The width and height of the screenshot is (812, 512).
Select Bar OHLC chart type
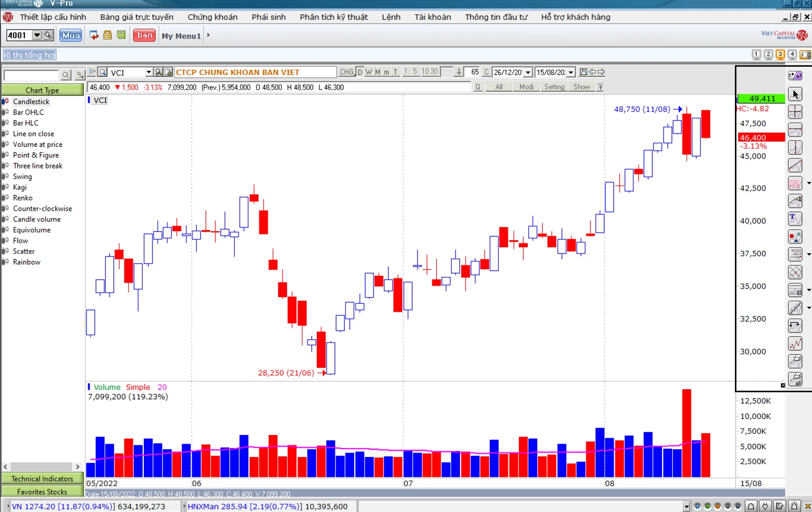coord(28,112)
